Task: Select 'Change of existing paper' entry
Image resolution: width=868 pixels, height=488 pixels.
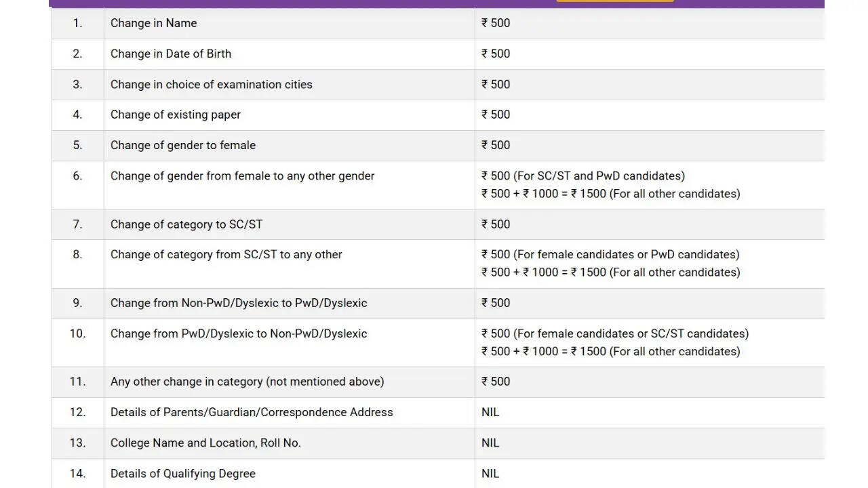Action: tap(176, 115)
